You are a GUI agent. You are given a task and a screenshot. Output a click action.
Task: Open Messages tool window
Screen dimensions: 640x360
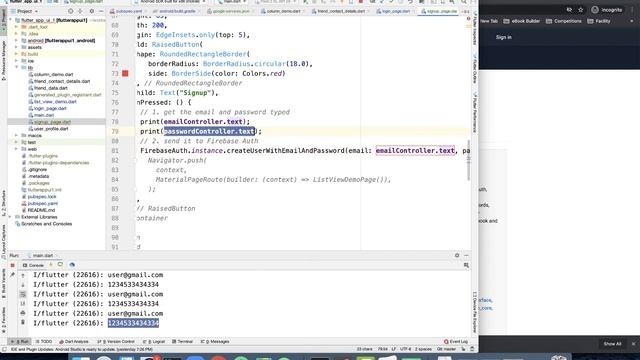(x=215, y=342)
